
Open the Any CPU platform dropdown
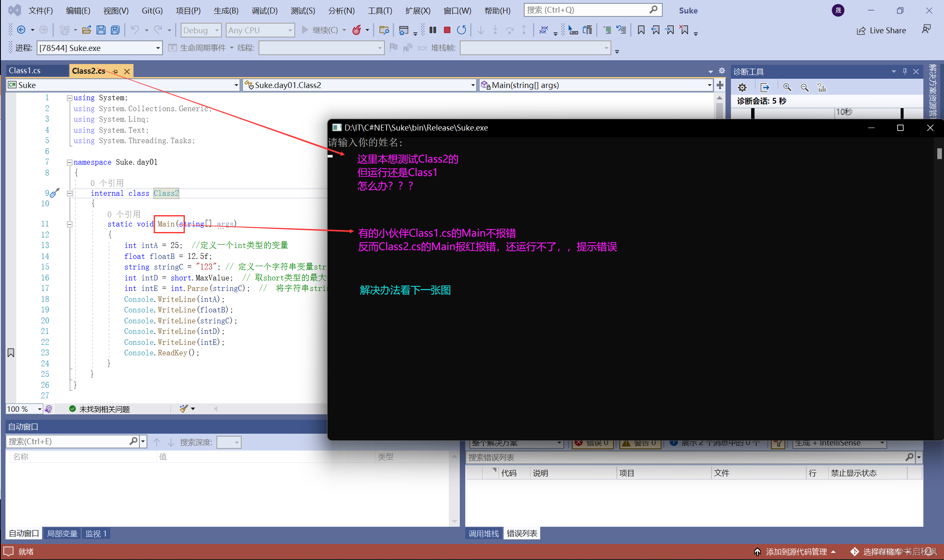260,30
